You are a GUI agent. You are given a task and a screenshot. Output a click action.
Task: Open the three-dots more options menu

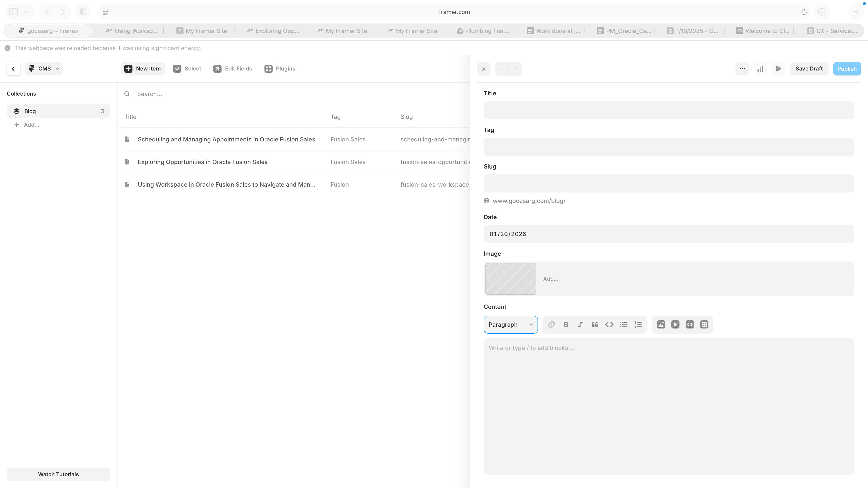pyautogui.click(x=742, y=69)
